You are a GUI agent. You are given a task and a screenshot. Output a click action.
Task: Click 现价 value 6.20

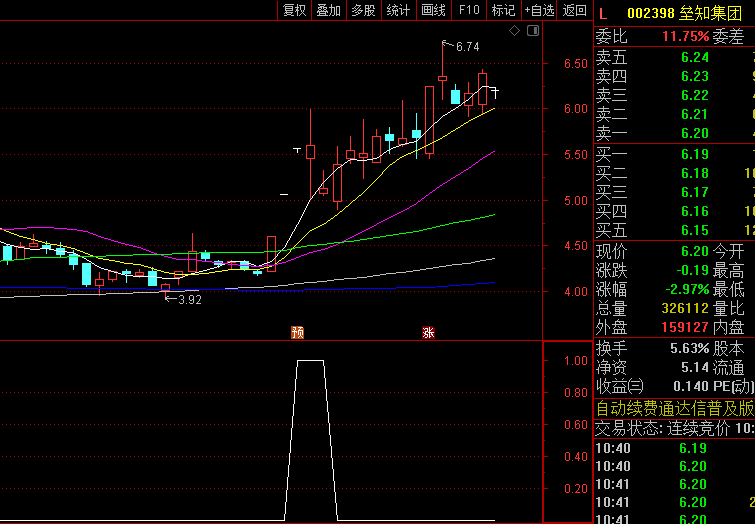[x=695, y=251]
